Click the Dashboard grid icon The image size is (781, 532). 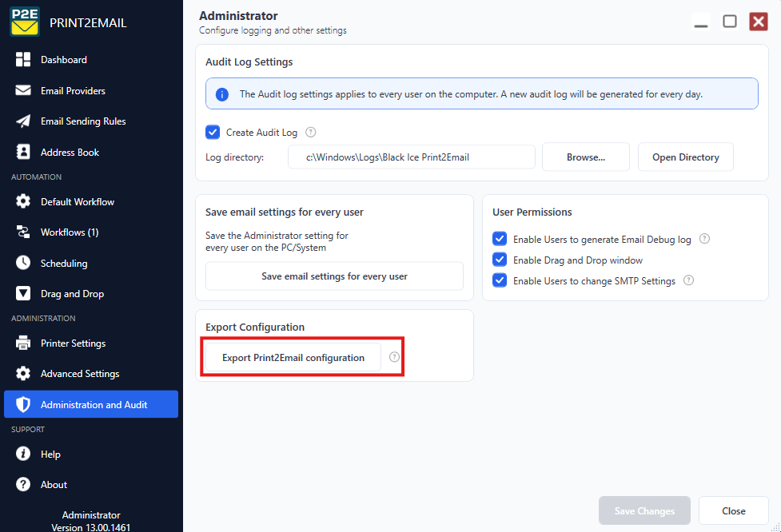pyautogui.click(x=23, y=59)
